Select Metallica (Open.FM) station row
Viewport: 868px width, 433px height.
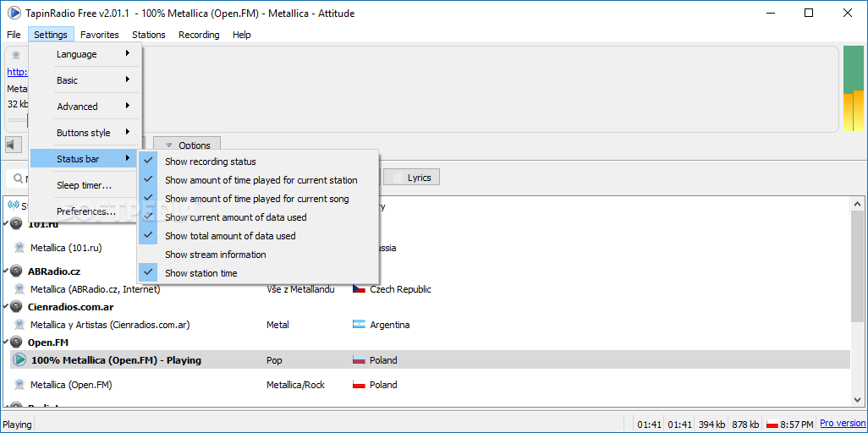click(x=426, y=384)
